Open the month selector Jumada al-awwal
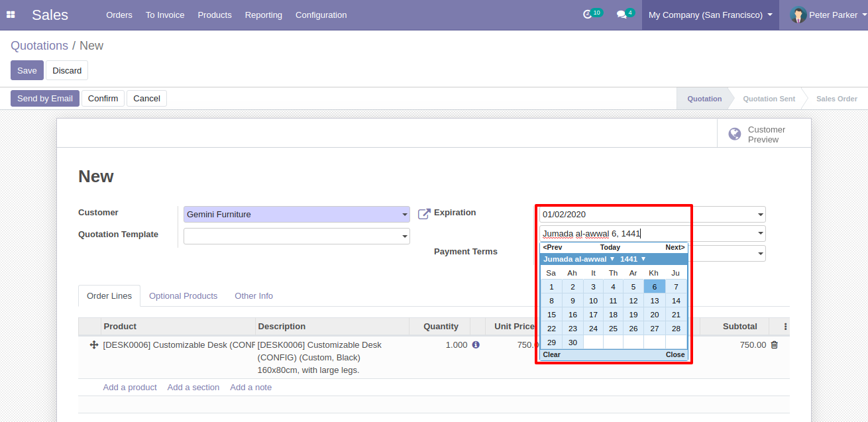The width and height of the screenshot is (868, 422). 578,259
